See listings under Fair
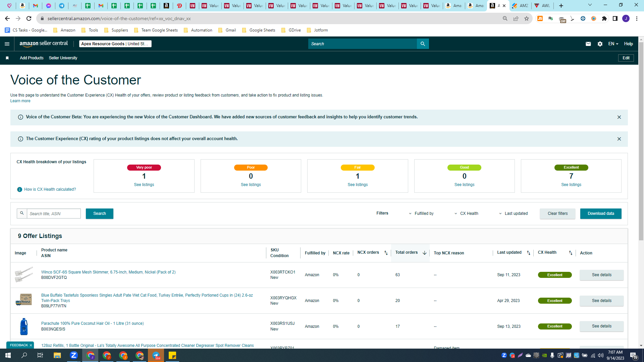Image resolution: width=644 pixels, height=362 pixels. pos(358,185)
